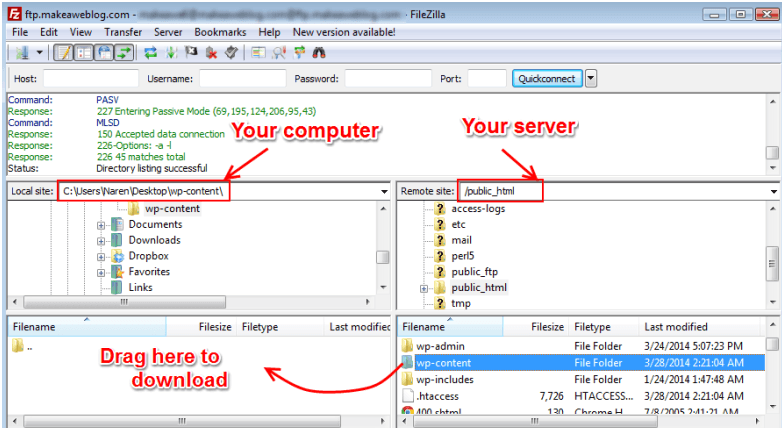Click the Host input field
784x430 pixels.
90,78
